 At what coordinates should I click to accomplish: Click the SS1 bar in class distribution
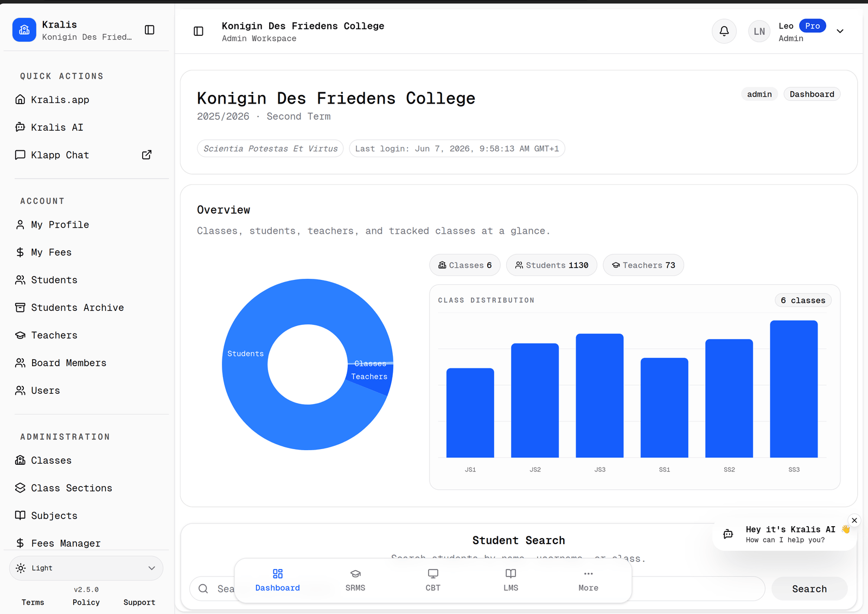tap(665, 408)
